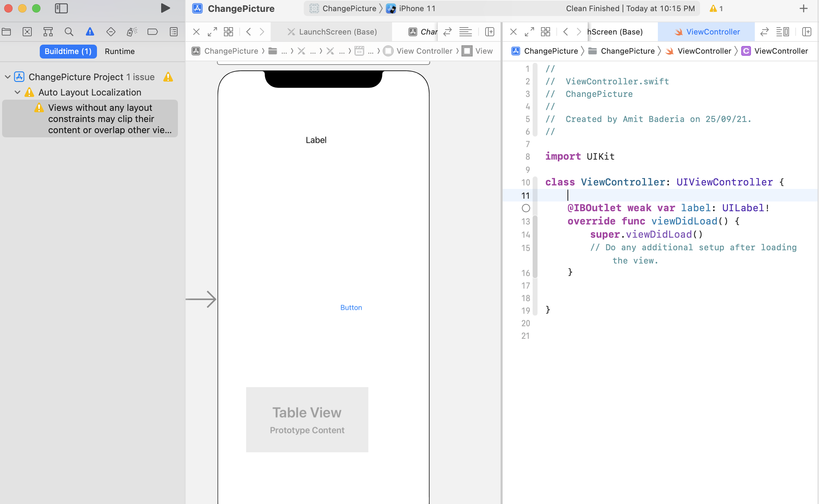Select the Issue navigator warning triangle
This screenshot has width=819, height=504.
(x=90, y=31)
